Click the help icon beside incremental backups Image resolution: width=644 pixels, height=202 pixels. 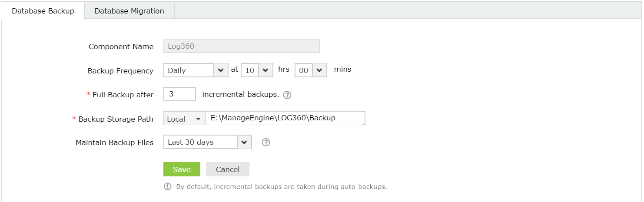coord(287,95)
